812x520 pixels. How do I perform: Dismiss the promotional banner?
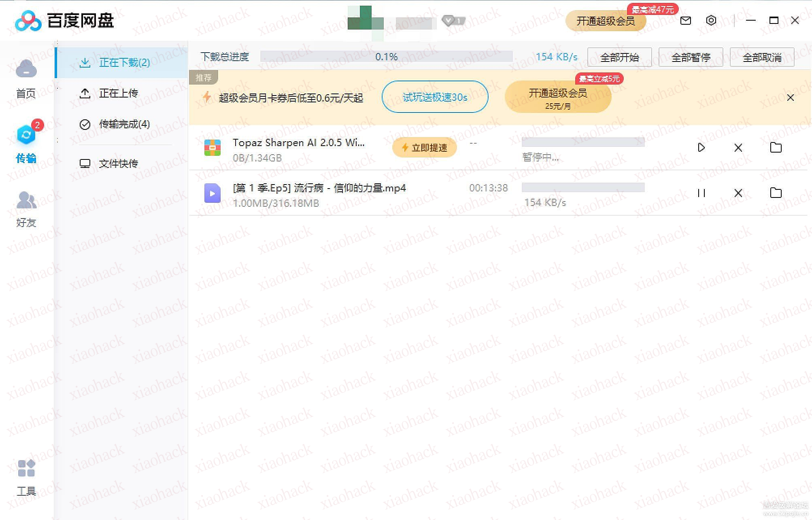point(791,97)
